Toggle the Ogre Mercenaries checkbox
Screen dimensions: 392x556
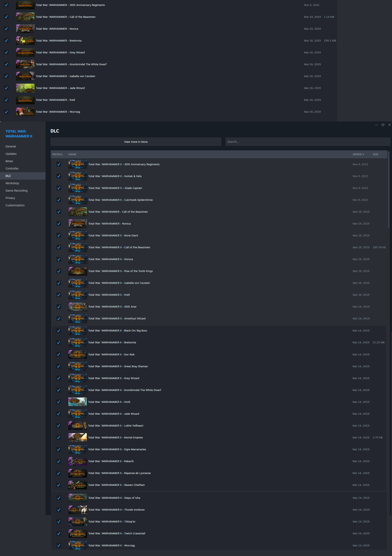point(59,449)
